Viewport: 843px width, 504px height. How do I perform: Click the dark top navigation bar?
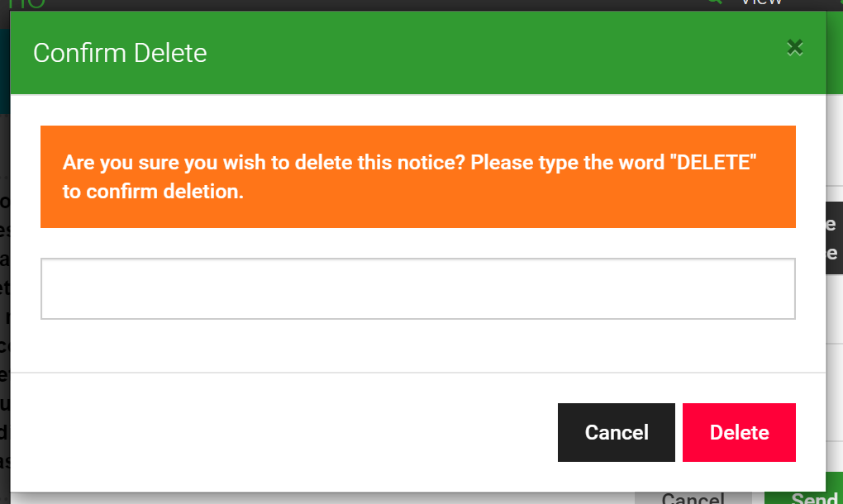pyautogui.click(x=376, y=5)
